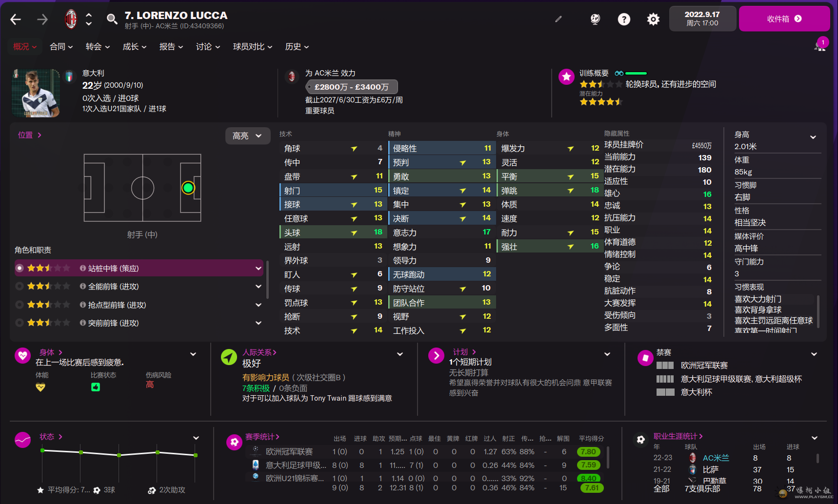Select the 站桩中锋 (策应) role radio
Screen dimensions: 838x504
click(x=20, y=268)
